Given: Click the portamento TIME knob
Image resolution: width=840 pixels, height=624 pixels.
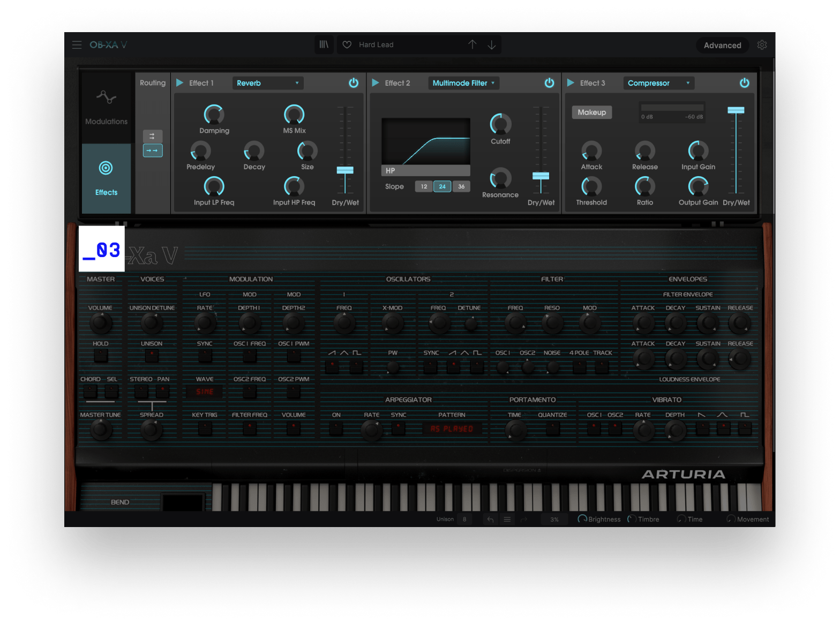Looking at the screenshot, I should 515,430.
